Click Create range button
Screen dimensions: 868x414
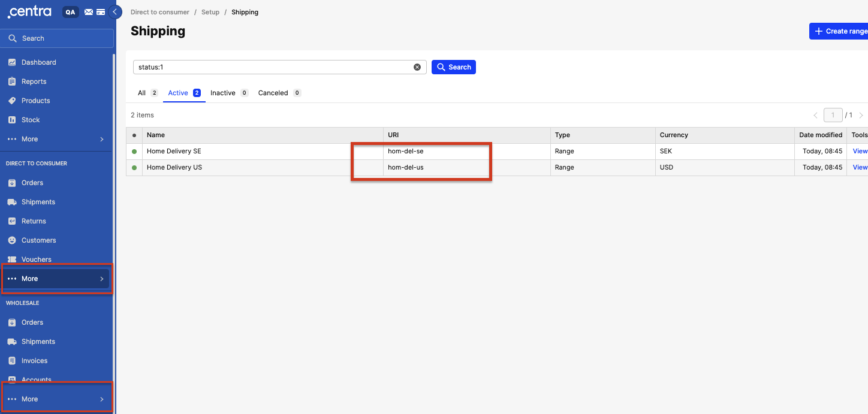click(x=839, y=31)
